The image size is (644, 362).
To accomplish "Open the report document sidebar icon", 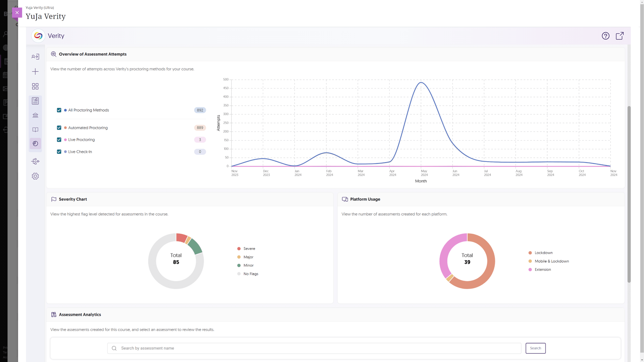I will [35, 101].
